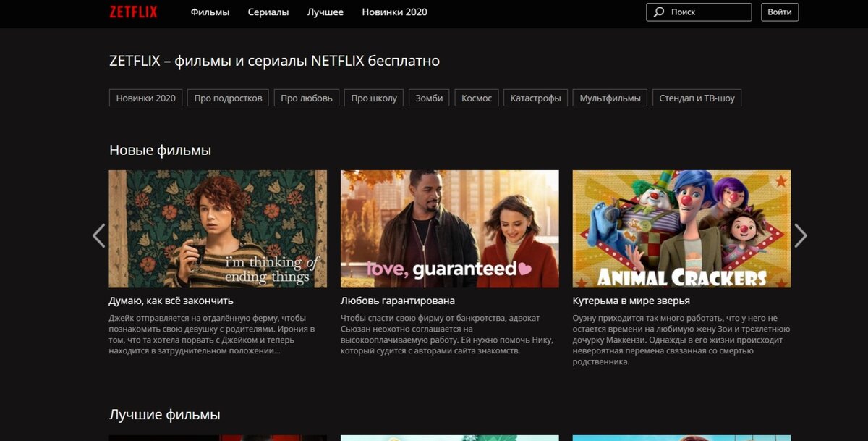
Task: Open the I'm Thinking of Ending Things poster
Action: [x=218, y=229]
